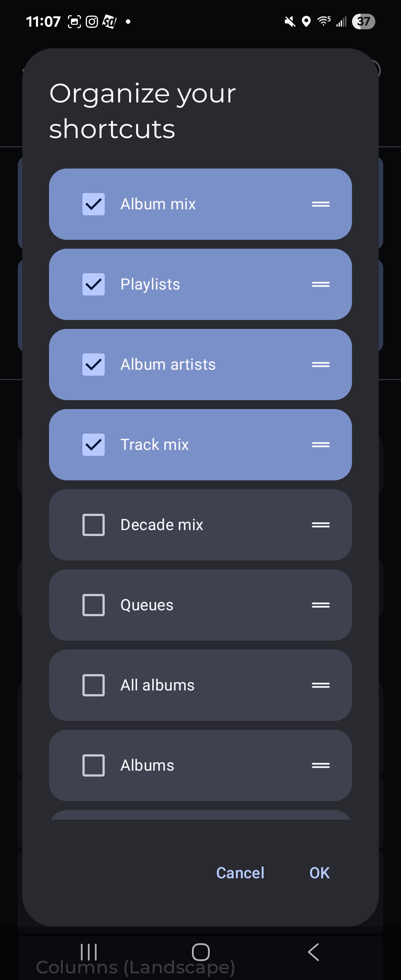Confirm shortcuts with the OK button
401x980 pixels.
[319, 873]
